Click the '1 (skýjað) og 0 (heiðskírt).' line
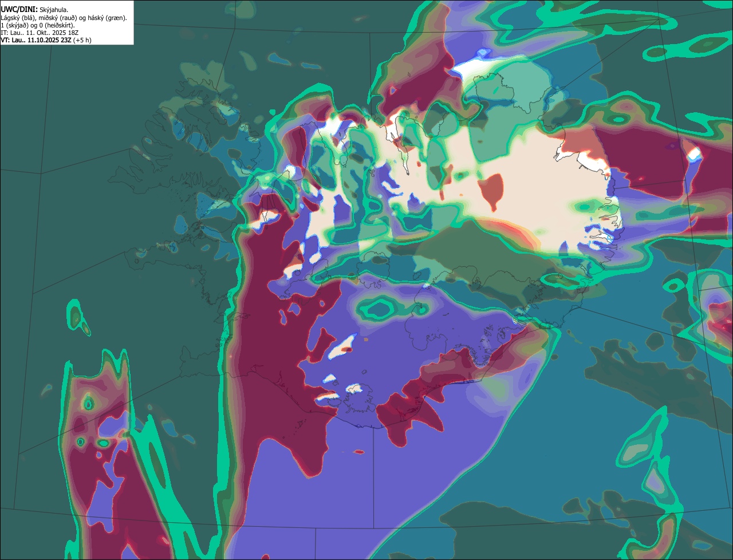733x560 pixels. pyautogui.click(x=38, y=25)
